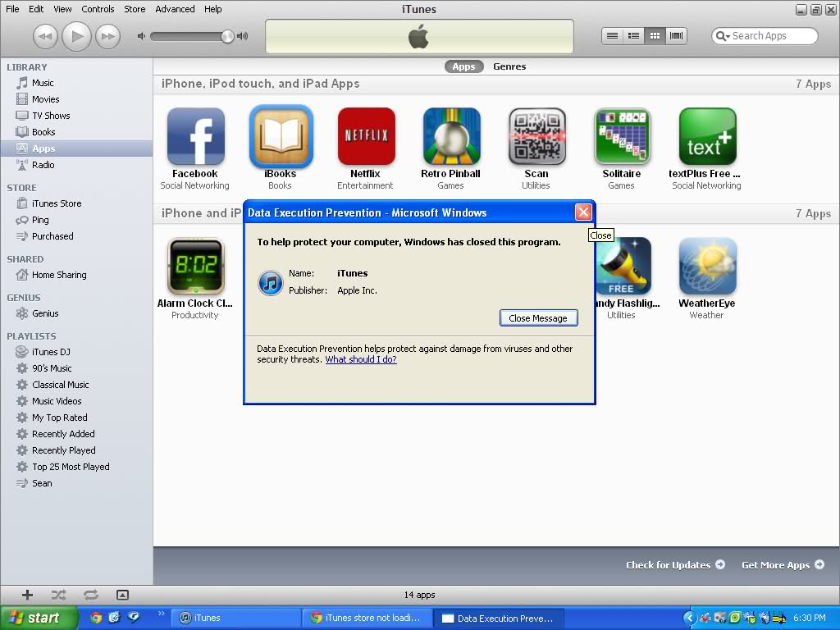Open the iTunes DJ playlist
The width and height of the screenshot is (840, 630).
[51, 352]
